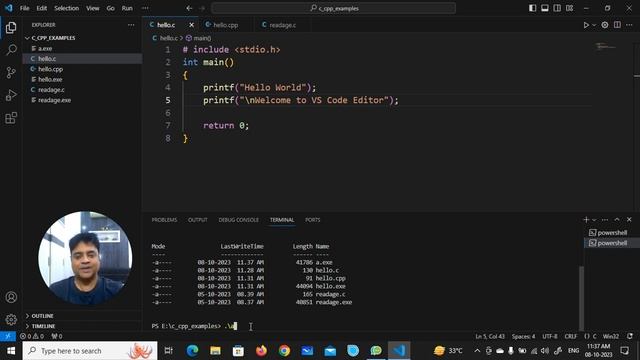Change line ending via CRLF status item

(570, 336)
